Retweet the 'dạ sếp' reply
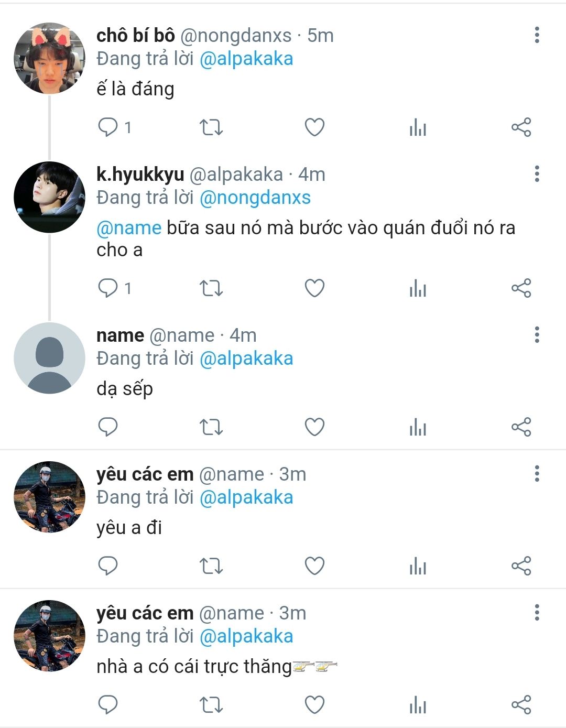Image resolution: width=566 pixels, height=728 pixels. [x=211, y=427]
